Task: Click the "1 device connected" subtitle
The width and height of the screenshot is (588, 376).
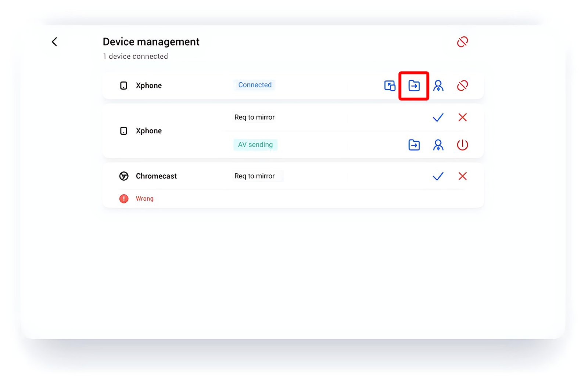Action: 135,56
